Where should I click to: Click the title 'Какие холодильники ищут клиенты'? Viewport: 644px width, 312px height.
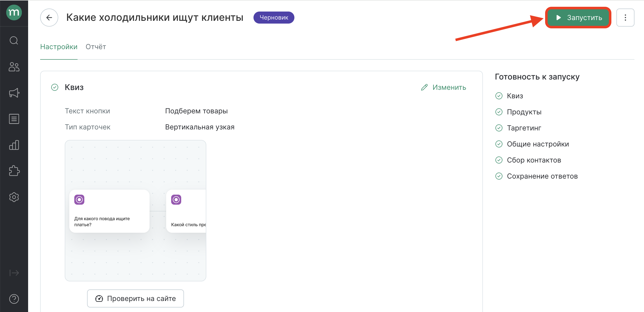click(155, 18)
